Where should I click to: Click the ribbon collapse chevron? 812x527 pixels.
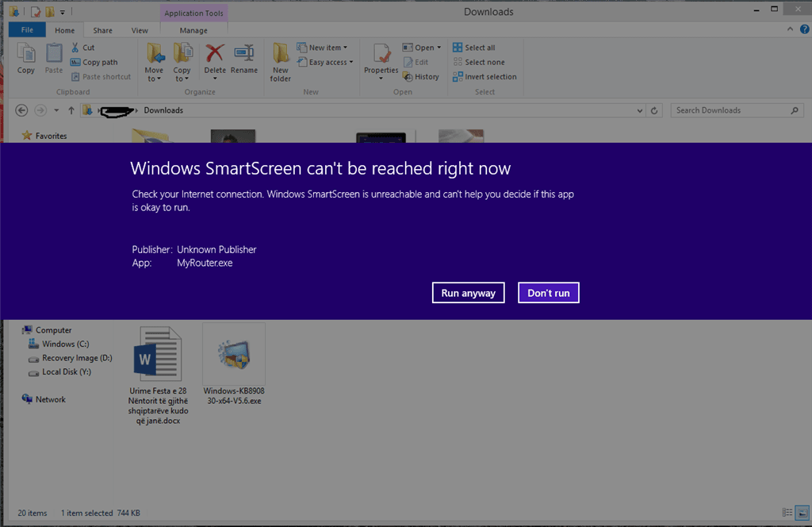790,29
